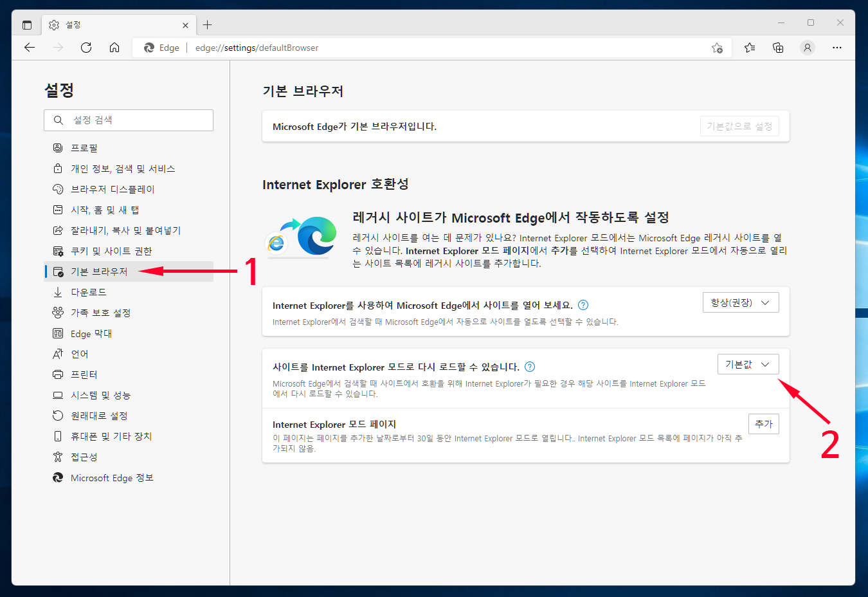This screenshot has width=868, height=597.
Task: Click the lock icon for 개인 정보
Action: pyautogui.click(x=58, y=169)
